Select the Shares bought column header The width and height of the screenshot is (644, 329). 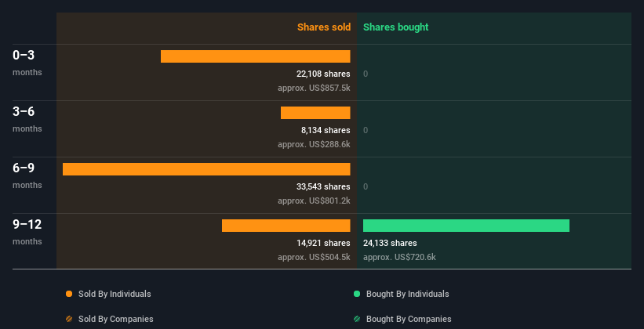(x=395, y=27)
